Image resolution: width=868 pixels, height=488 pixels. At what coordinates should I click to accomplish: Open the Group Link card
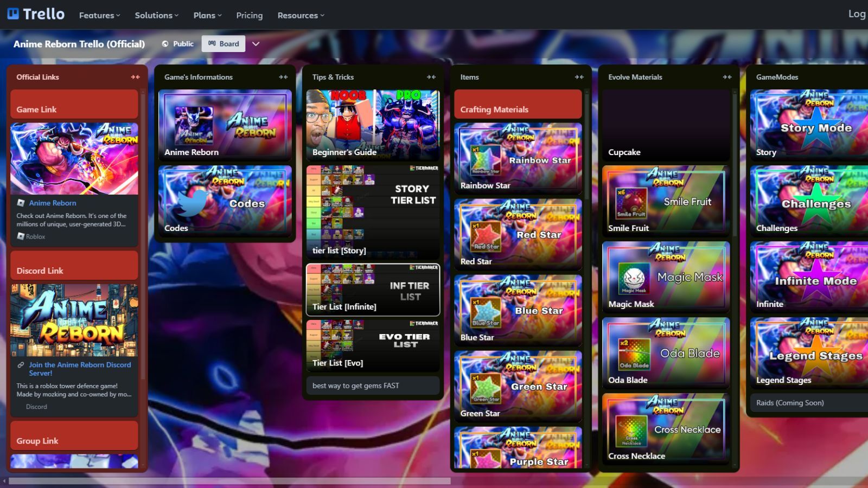(74, 435)
